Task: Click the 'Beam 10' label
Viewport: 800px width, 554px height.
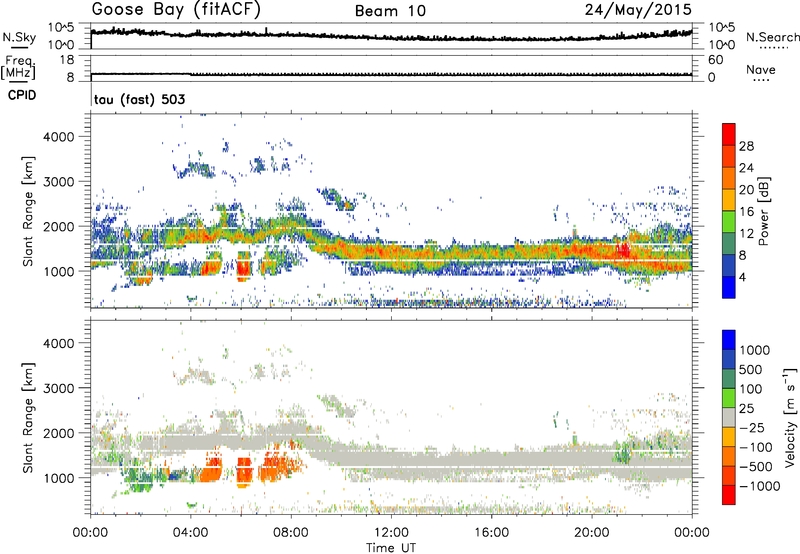Action: click(390, 11)
